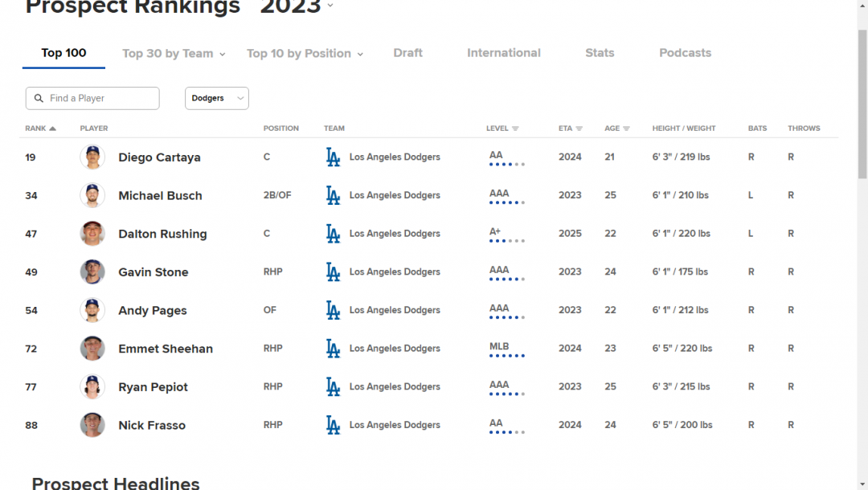868x490 pixels.
Task: Open Michael Busch player link
Action: click(161, 196)
